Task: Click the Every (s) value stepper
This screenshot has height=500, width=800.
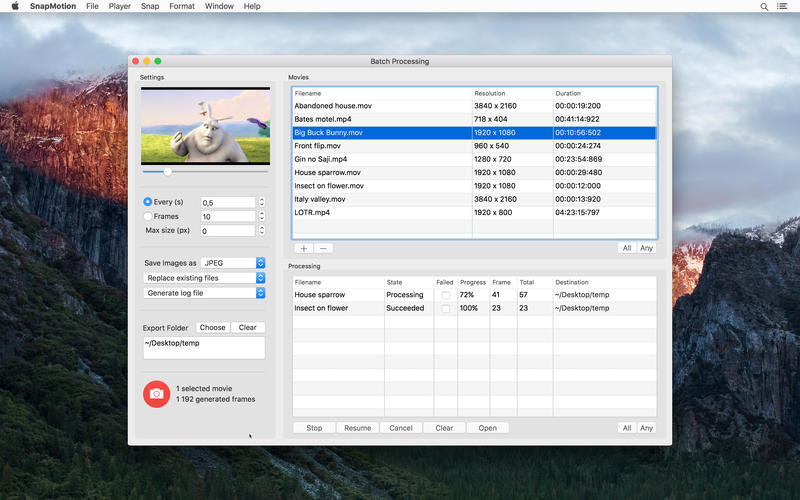Action: 262,202
